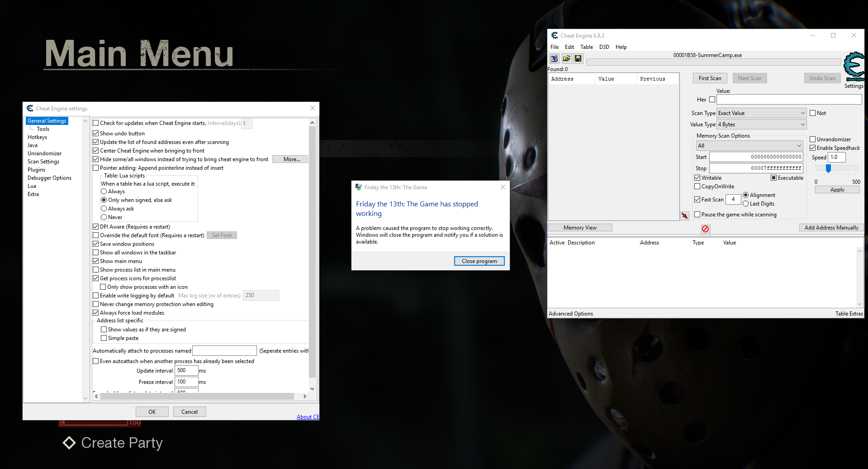Viewport: 868px width, 469px height.
Task: Open the Memory Scan Options dropdown
Action: (798, 145)
